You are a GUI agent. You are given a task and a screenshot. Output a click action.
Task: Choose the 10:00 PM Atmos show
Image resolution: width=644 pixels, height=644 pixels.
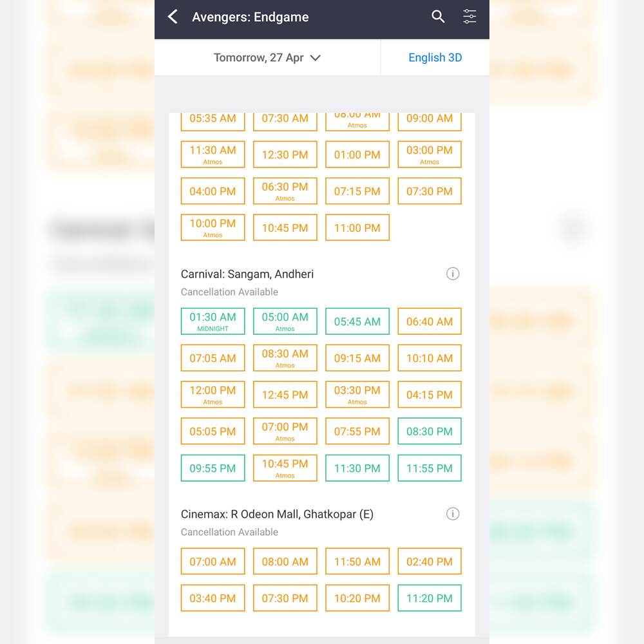coord(213,227)
